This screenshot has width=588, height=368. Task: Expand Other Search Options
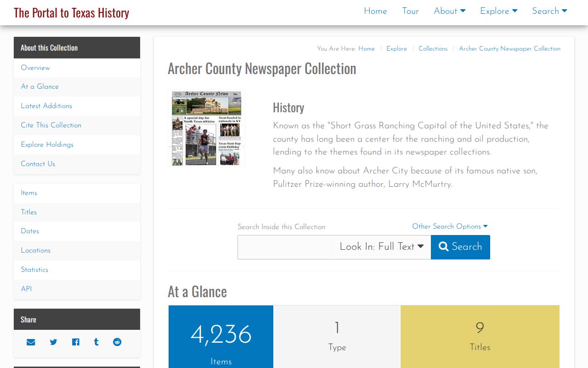(450, 226)
